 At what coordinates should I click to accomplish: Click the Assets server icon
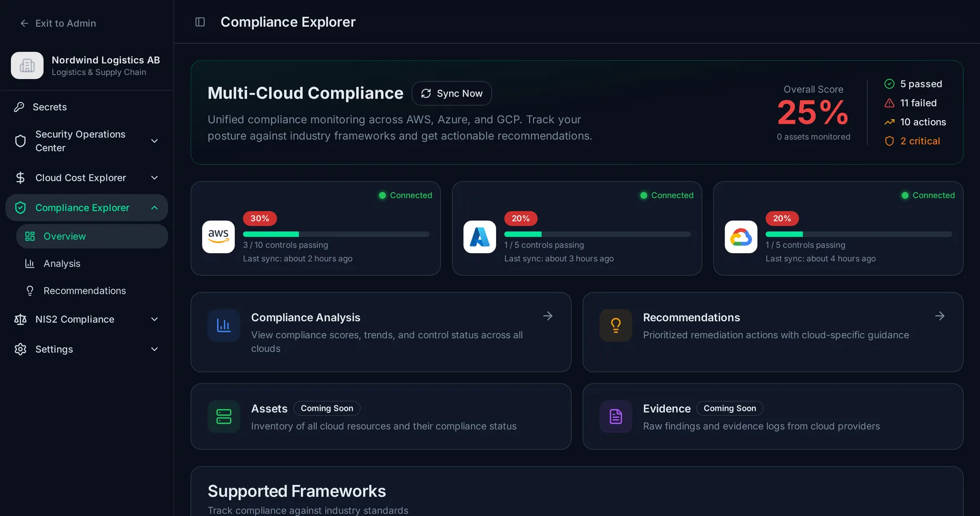(x=224, y=416)
